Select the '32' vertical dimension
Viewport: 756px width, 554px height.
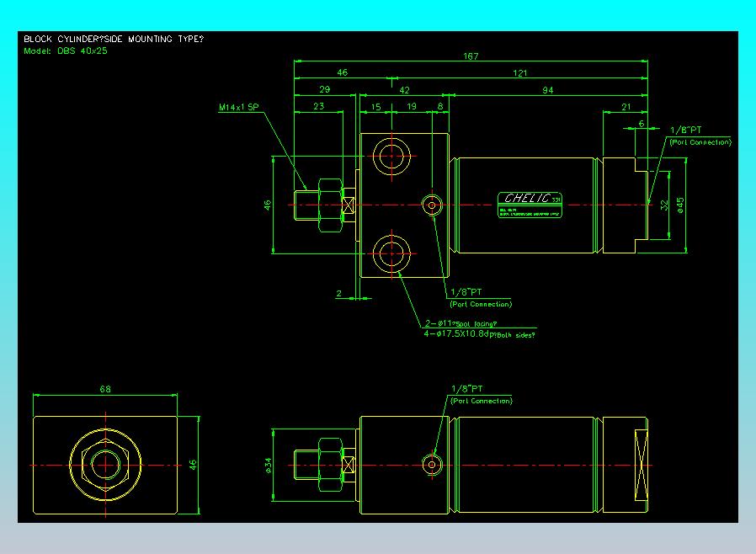click(x=664, y=205)
